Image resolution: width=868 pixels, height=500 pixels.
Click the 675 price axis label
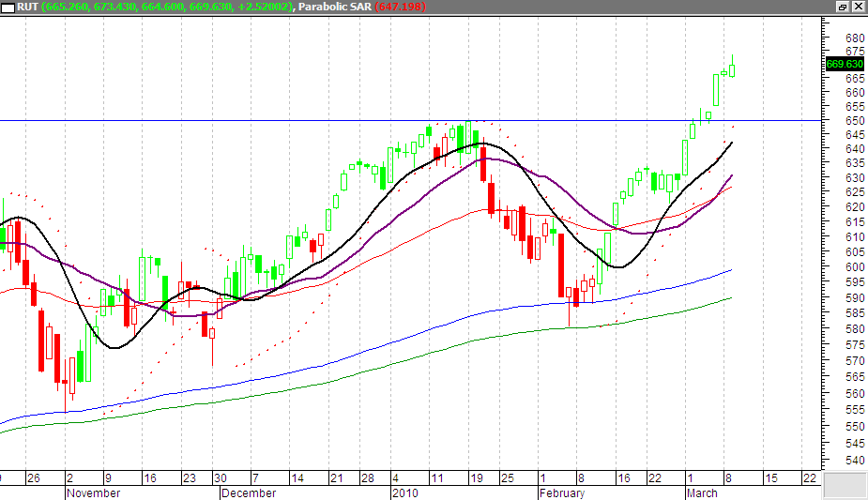[855, 52]
